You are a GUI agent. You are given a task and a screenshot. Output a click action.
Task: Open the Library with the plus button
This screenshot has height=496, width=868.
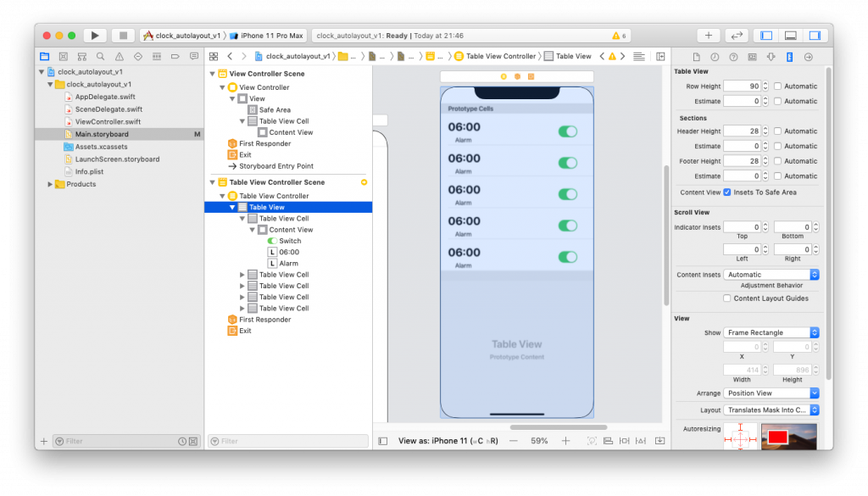click(x=708, y=36)
